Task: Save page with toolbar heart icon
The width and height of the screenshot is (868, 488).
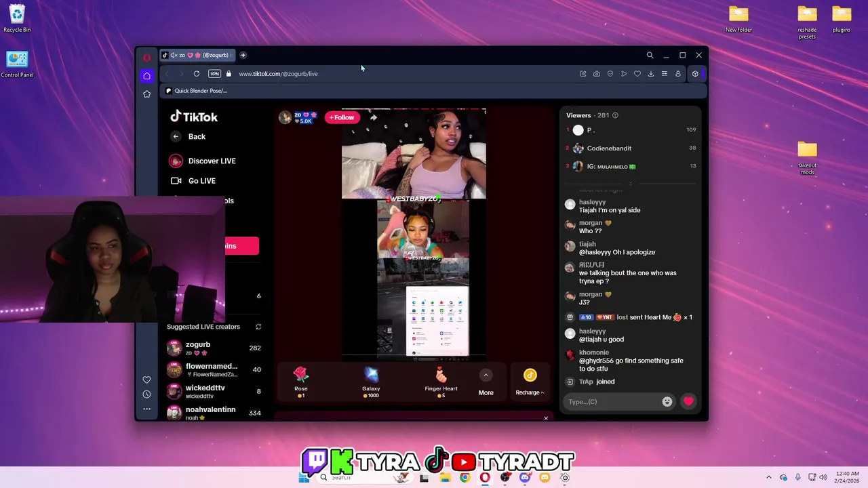Action: click(637, 73)
